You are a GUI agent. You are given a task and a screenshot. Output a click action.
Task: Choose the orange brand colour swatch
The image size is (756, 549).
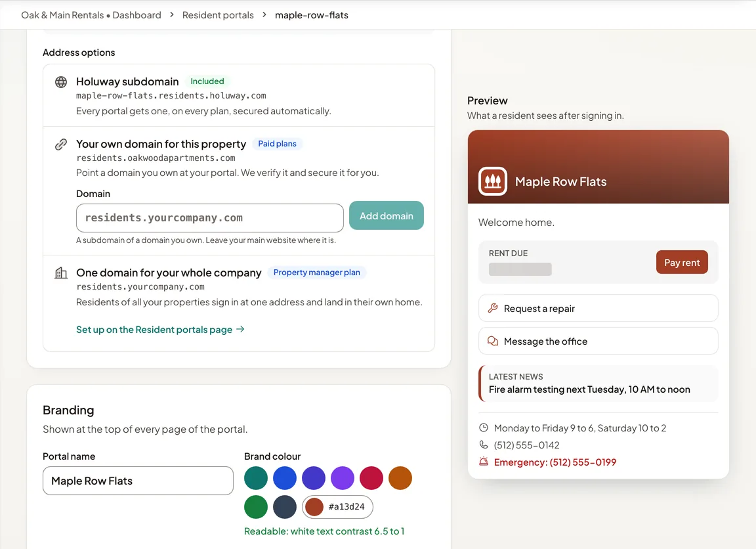pos(400,478)
